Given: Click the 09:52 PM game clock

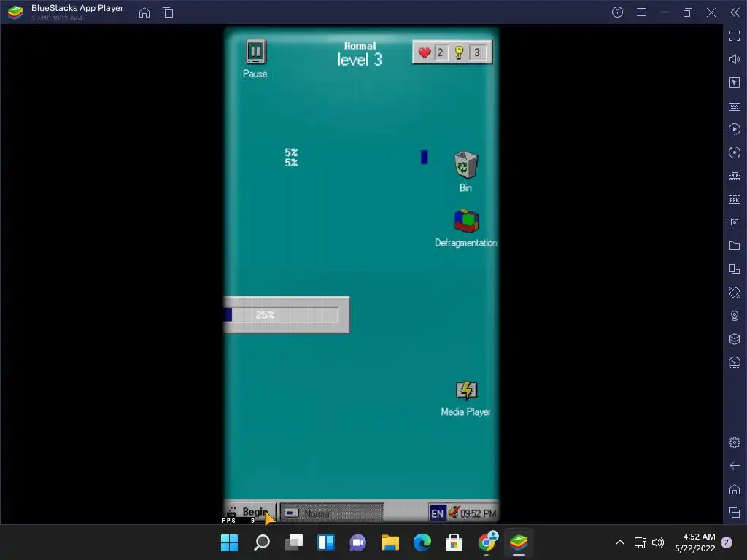Looking at the screenshot, I should click(x=478, y=514).
